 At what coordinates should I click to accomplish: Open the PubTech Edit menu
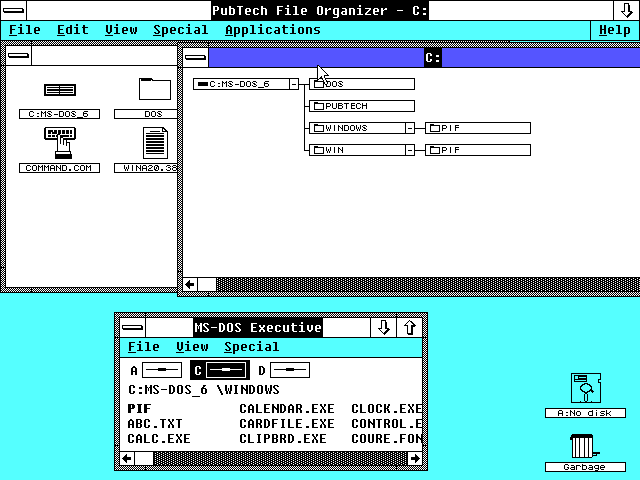coord(73,30)
